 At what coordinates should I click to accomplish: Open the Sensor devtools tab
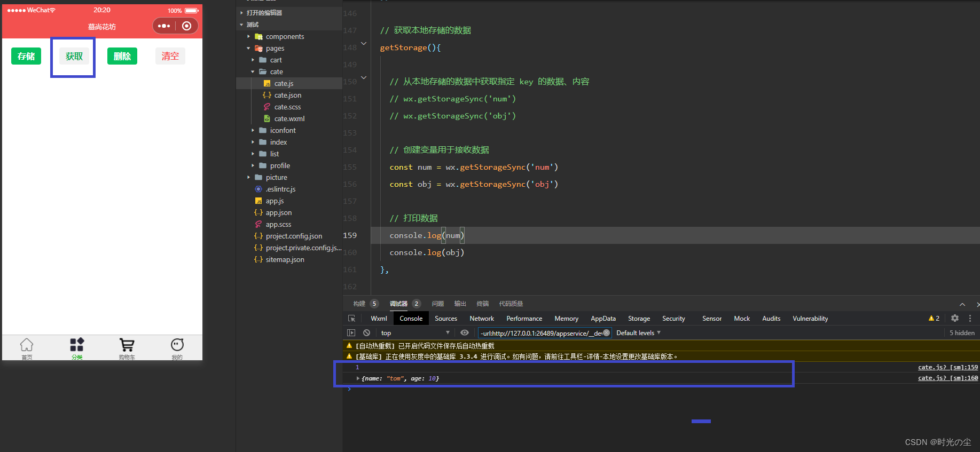(712, 319)
